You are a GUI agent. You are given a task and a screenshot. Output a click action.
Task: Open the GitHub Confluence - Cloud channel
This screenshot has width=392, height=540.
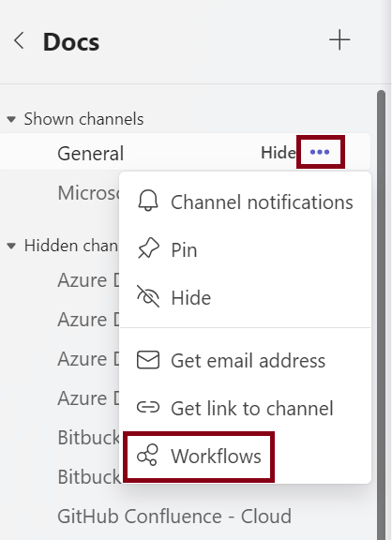[x=174, y=517]
